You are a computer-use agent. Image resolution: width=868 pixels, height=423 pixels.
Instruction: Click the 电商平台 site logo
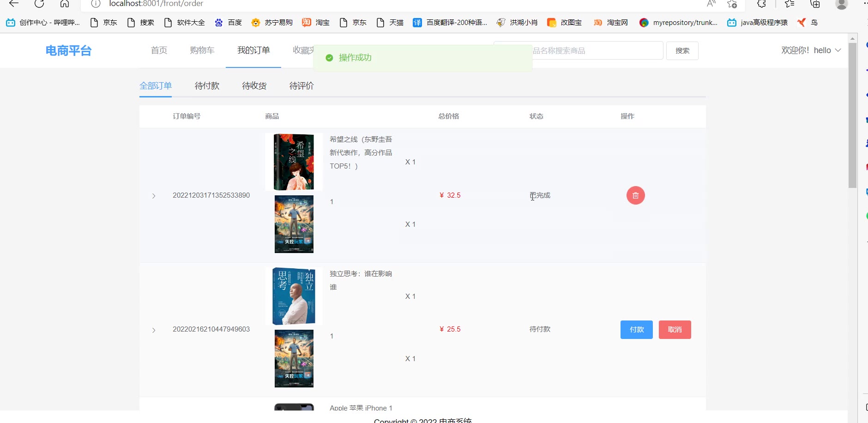point(68,51)
